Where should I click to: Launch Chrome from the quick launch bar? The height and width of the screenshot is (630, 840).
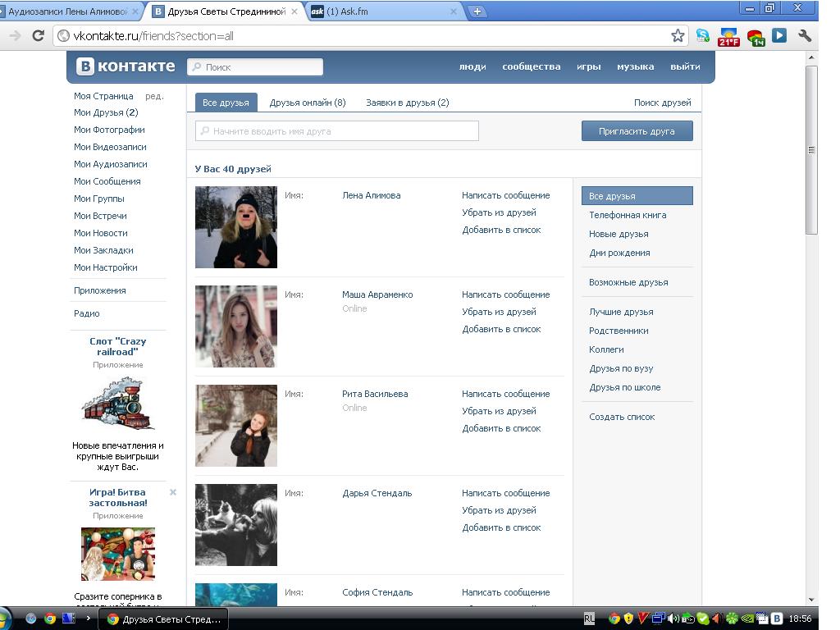tap(50, 619)
